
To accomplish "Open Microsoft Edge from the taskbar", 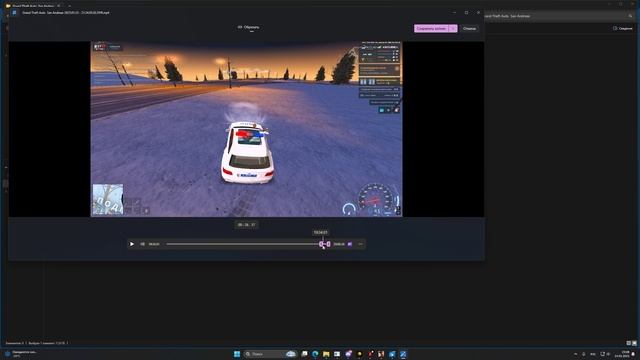I will pyautogui.click(x=315, y=354).
